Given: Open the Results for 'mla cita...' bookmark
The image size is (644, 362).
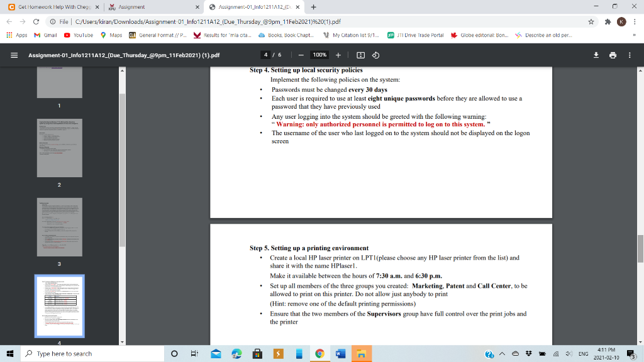Looking at the screenshot, I should pos(223,35).
